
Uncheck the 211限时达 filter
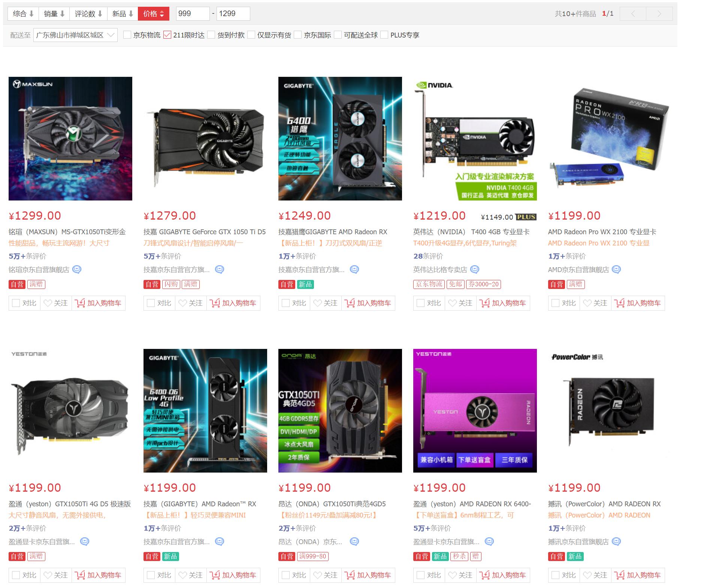(x=167, y=35)
